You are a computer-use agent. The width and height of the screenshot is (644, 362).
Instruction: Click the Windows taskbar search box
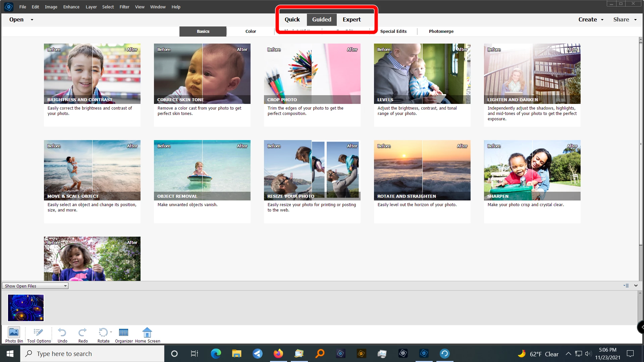click(92, 354)
